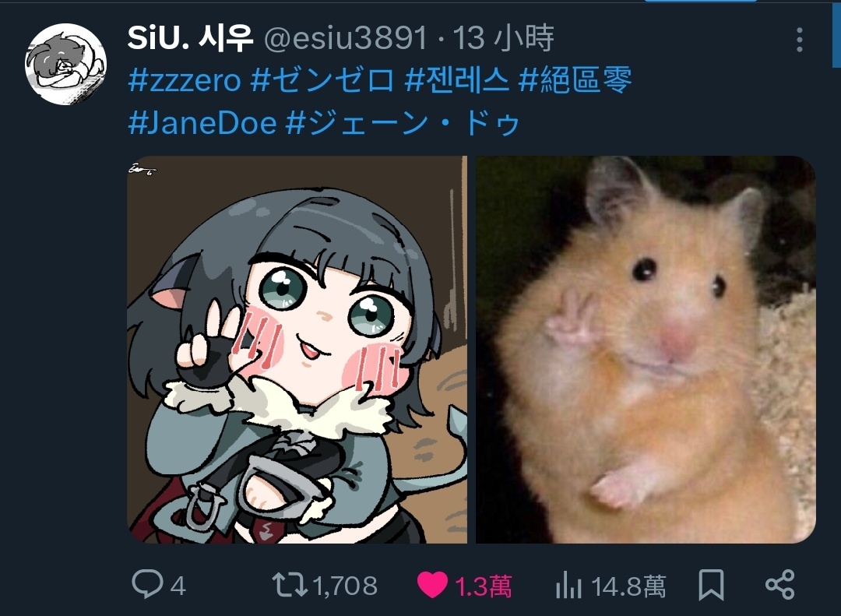Open hashtag #ゼンゼロ
This screenshot has width=841, height=616.
(x=322, y=80)
